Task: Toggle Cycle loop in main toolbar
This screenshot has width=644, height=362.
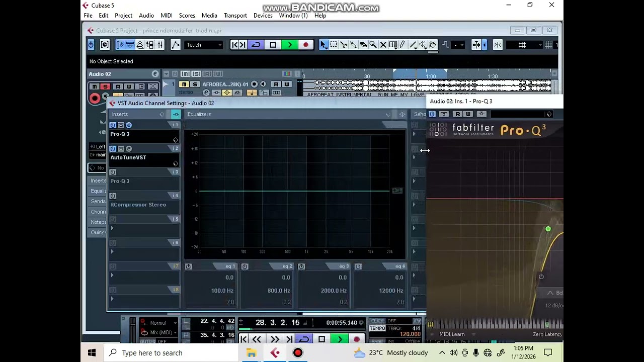Action: point(256,45)
